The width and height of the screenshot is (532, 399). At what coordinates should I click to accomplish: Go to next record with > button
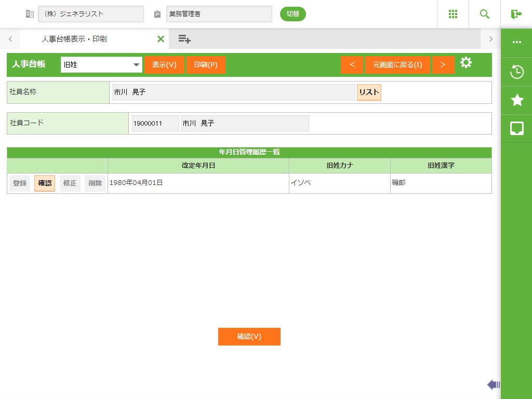coord(443,65)
